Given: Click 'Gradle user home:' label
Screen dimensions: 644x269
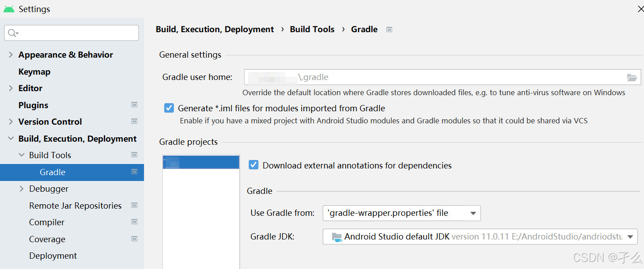Looking at the screenshot, I should coord(197,77).
